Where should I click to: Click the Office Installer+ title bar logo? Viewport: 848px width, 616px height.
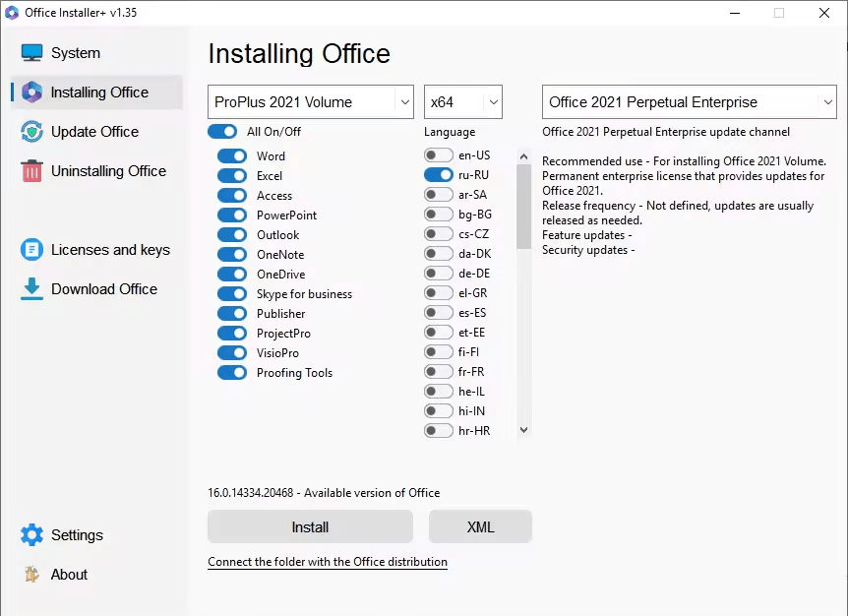[x=12, y=13]
